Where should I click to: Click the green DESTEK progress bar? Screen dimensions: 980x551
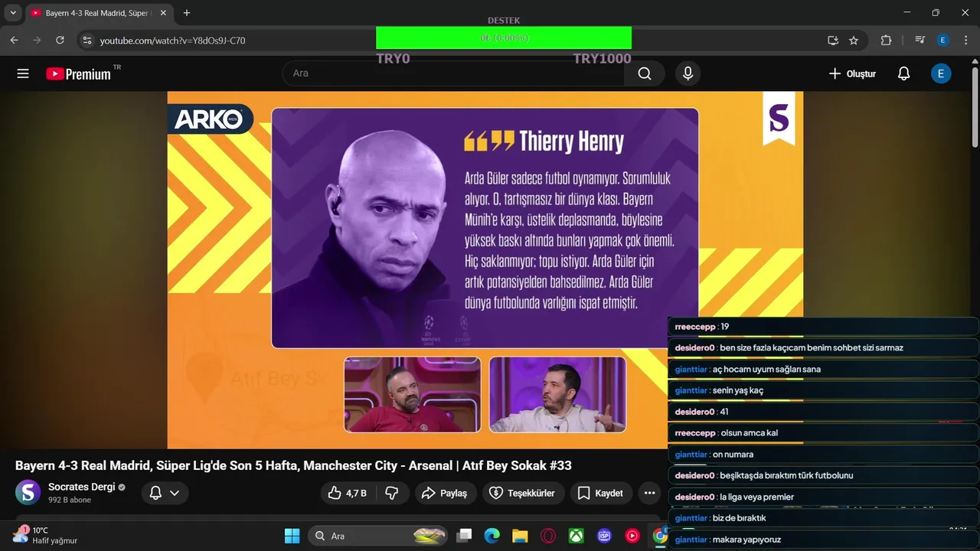pyautogui.click(x=504, y=37)
